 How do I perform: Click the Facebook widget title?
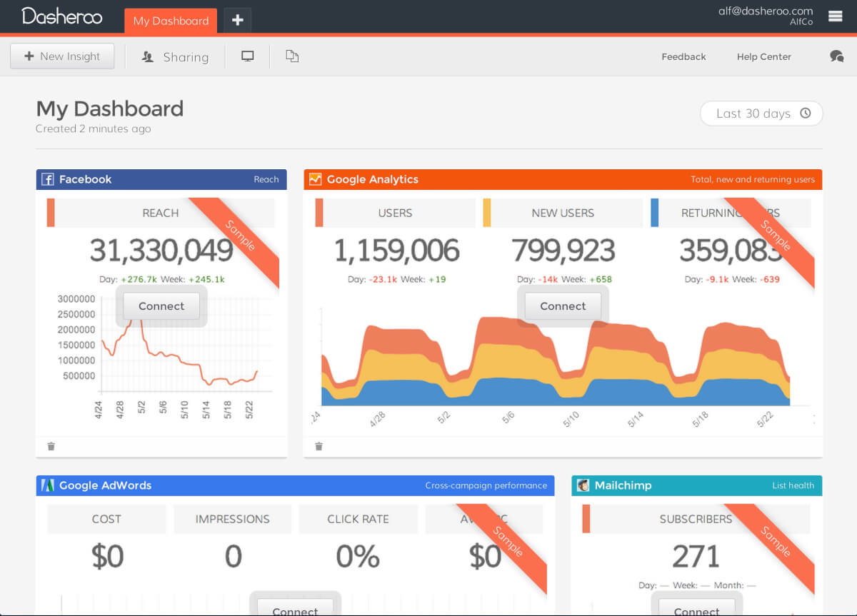pyautogui.click(x=85, y=180)
